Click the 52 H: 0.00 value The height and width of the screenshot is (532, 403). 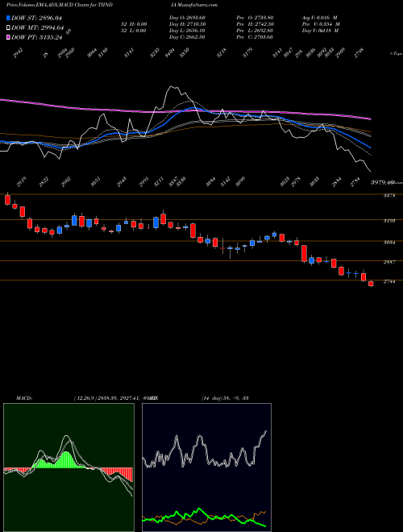133,24
